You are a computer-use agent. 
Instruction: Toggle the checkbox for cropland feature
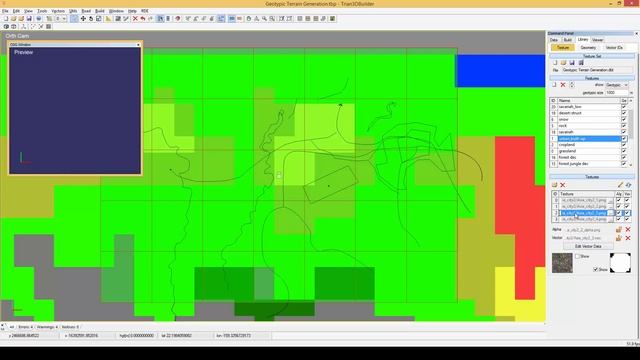[x=624, y=145]
